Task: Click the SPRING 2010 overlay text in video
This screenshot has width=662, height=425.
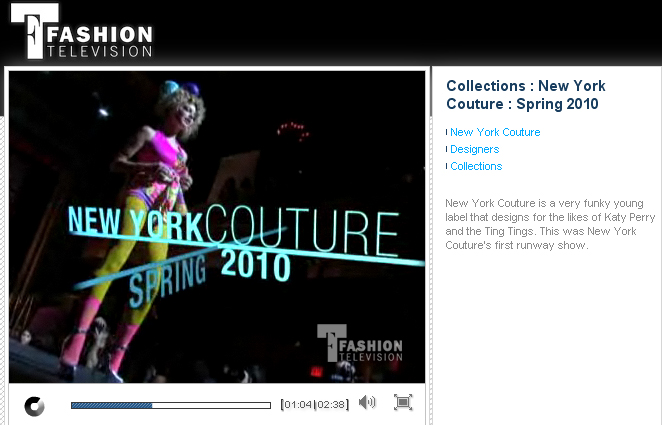Action: tap(209, 273)
